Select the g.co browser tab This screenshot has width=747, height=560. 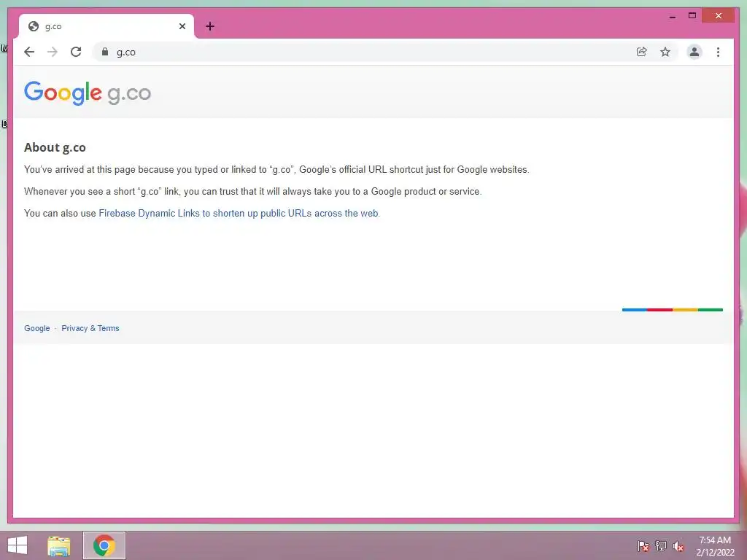(x=107, y=26)
